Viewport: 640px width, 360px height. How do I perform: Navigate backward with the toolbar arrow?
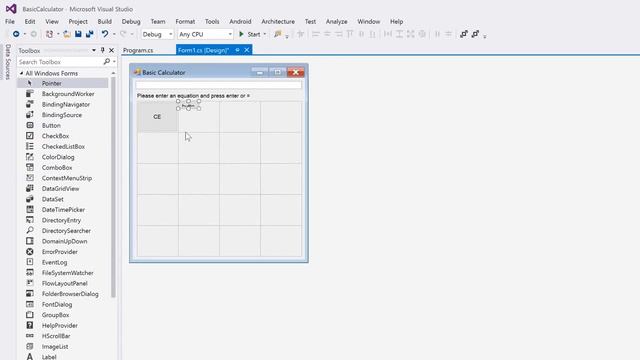click(16, 34)
